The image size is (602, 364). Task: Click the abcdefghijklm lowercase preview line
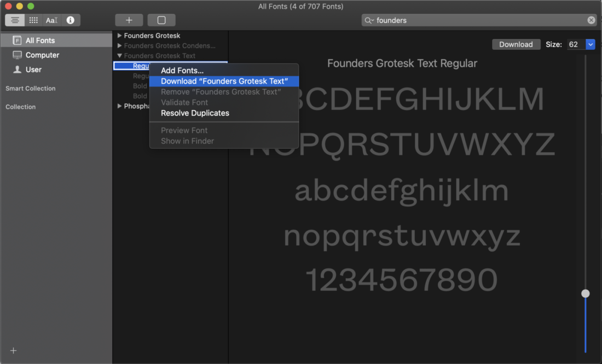[x=402, y=191]
